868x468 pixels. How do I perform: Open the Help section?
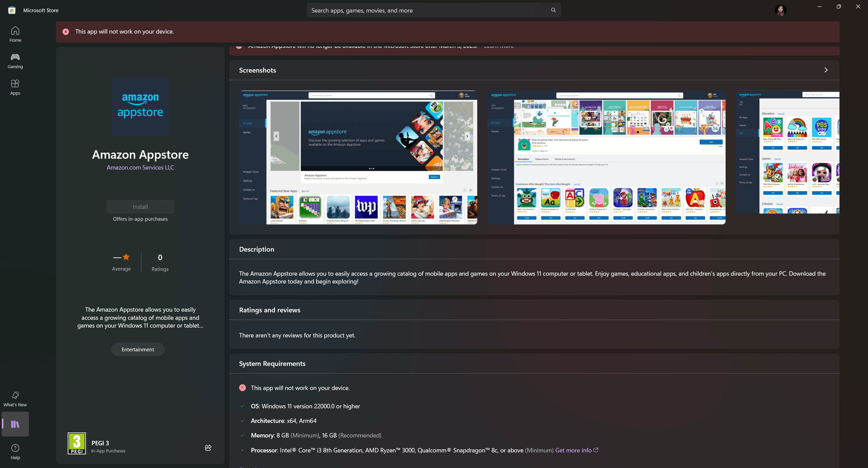click(x=15, y=452)
